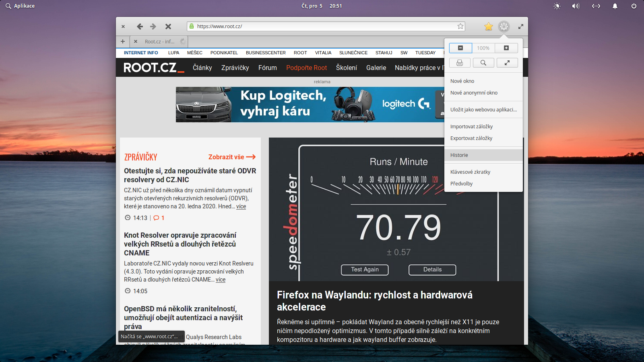Start find-in-page with the magnifier icon
This screenshot has height=362, width=644.
pyautogui.click(x=483, y=62)
